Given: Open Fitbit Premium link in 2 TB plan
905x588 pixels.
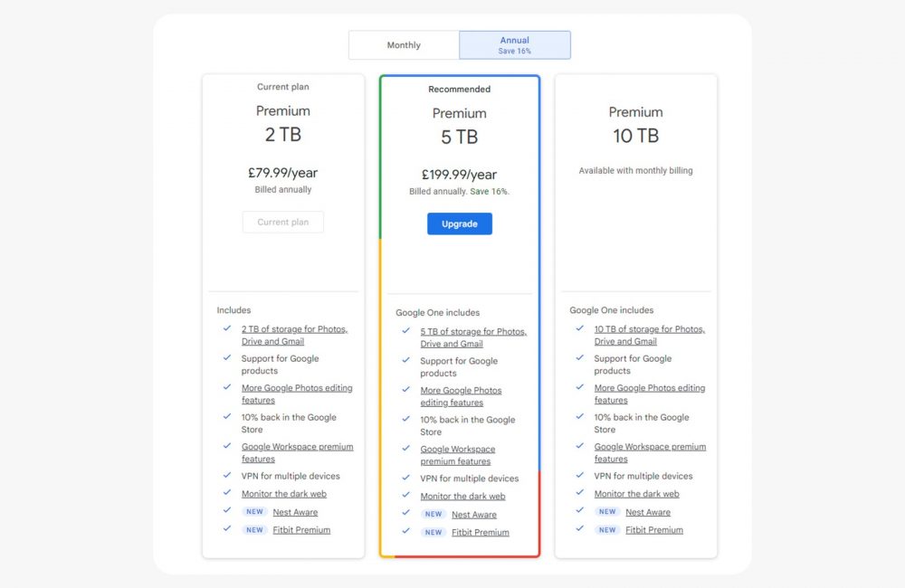Looking at the screenshot, I should pos(301,530).
